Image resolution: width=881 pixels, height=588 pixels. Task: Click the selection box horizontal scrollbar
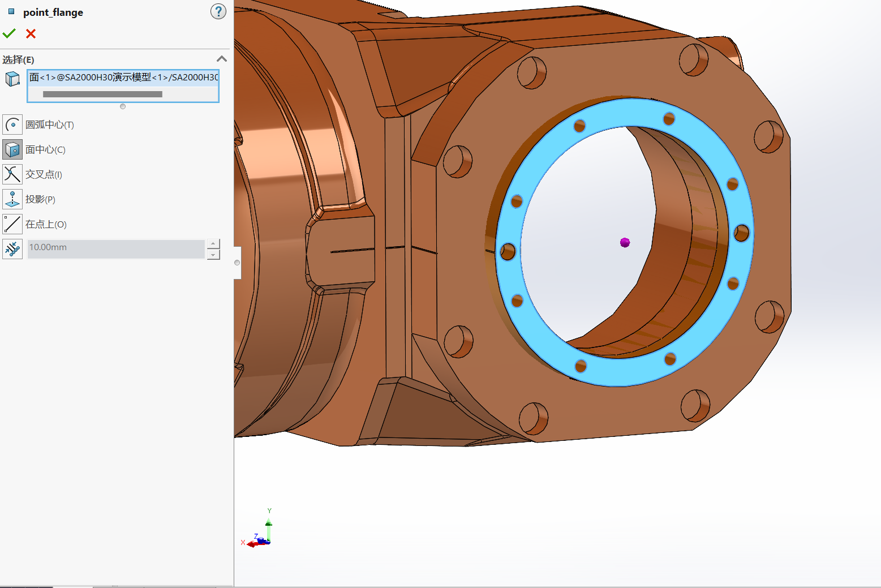pos(102,95)
